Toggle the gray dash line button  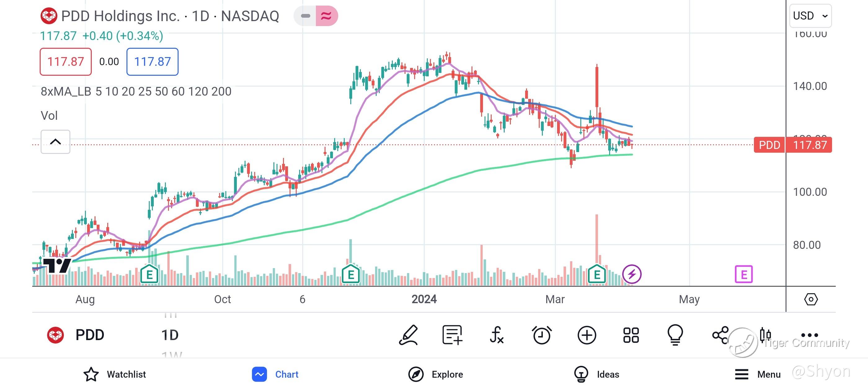pos(305,16)
